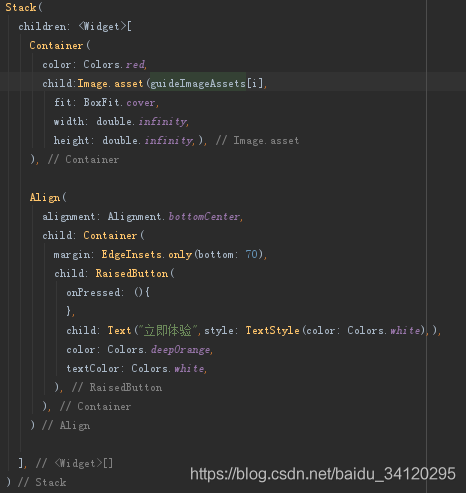Click Alignment.bottomCenter value
466x493 pixels.
[x=174, y=217]
